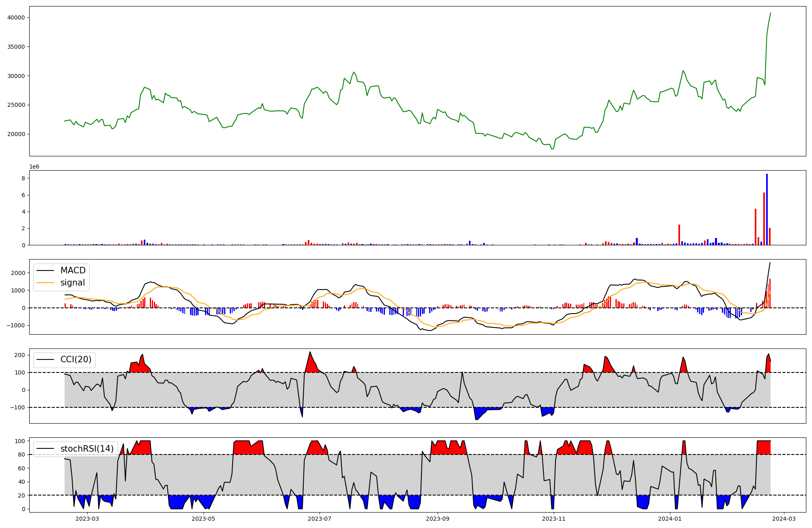
Task: Click the 200 tick on CCI axis
Action: 20,355
